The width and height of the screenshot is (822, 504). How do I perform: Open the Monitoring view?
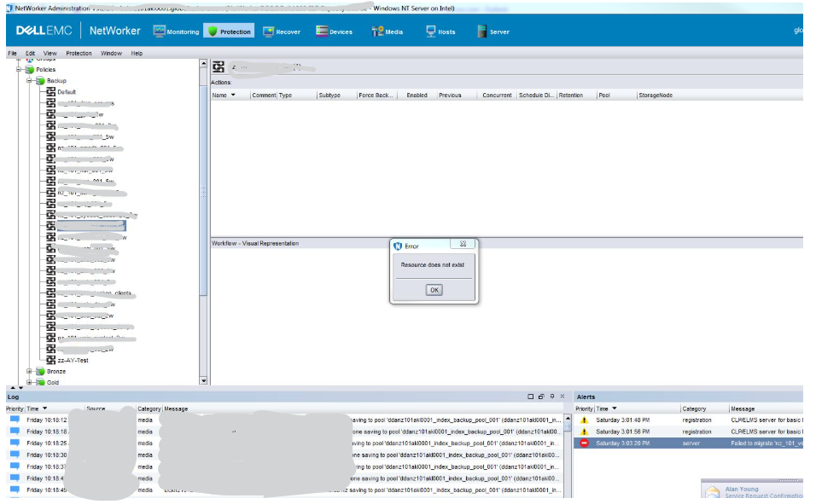(176, 32)
